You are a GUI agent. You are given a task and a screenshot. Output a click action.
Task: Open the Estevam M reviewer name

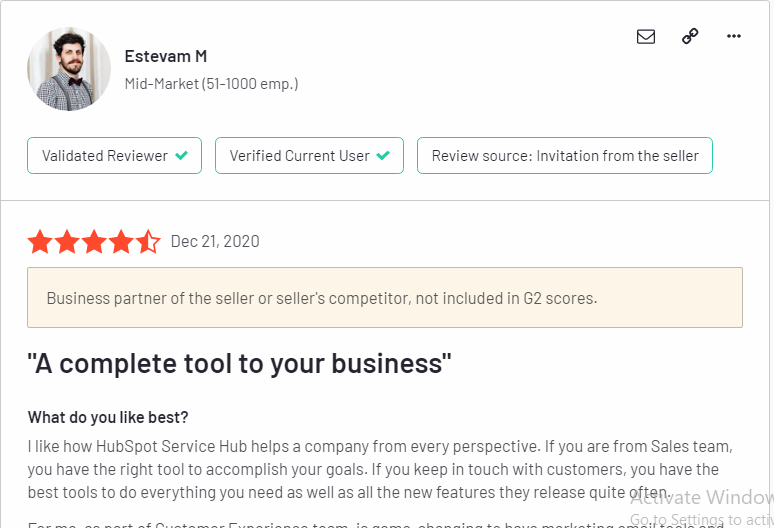(x=165, y=56)
